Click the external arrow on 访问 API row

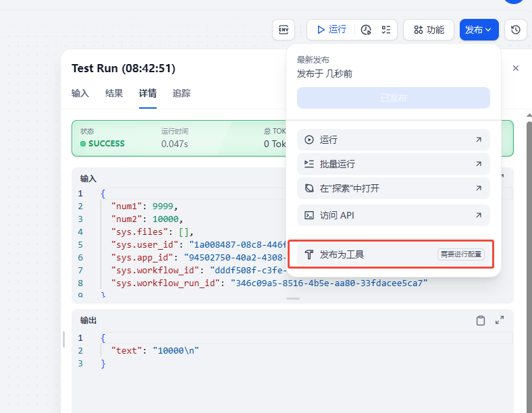point(479,215)
